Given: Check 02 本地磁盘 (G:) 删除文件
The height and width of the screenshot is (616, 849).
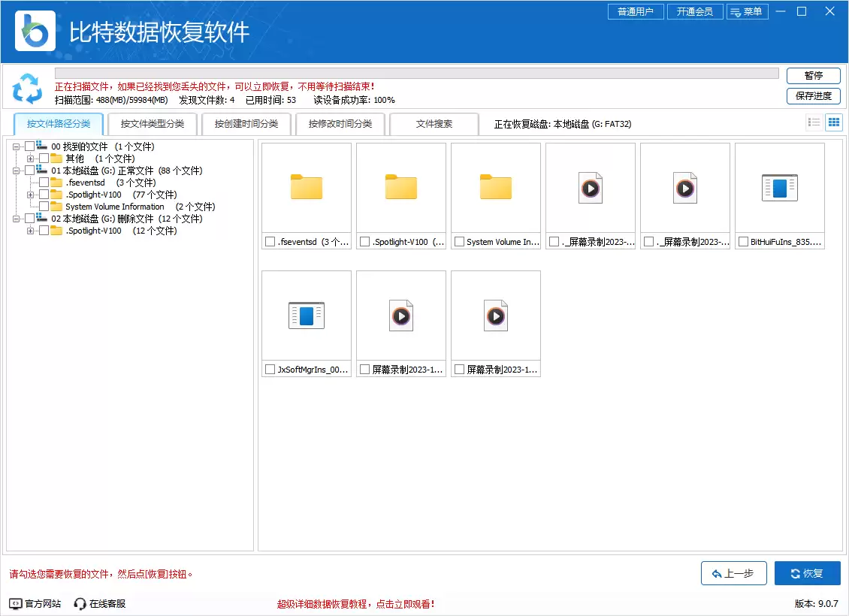Looking at the screenshot, I should point(30,219).
